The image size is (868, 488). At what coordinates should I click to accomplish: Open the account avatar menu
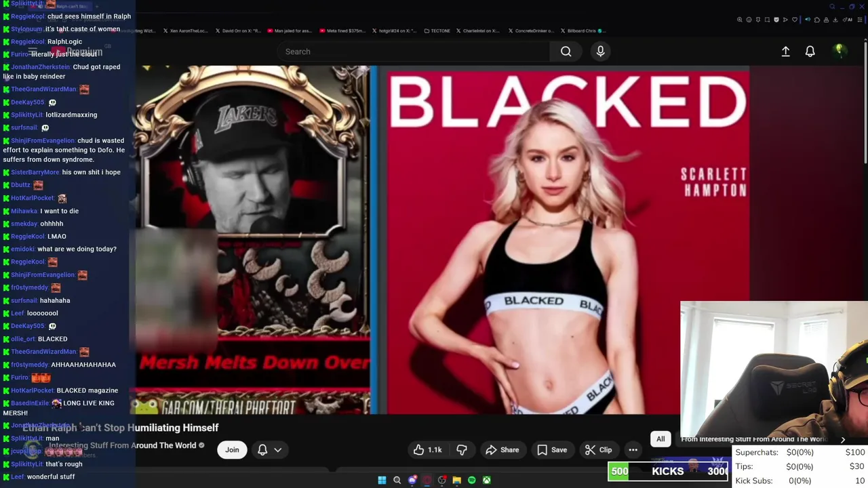tap(839, 50)
